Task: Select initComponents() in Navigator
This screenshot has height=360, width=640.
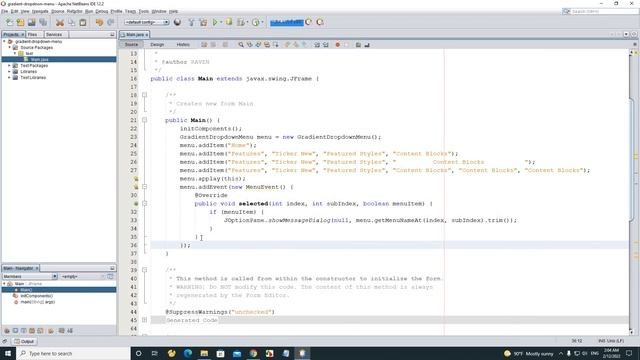Action: click(x=37, y=296)
